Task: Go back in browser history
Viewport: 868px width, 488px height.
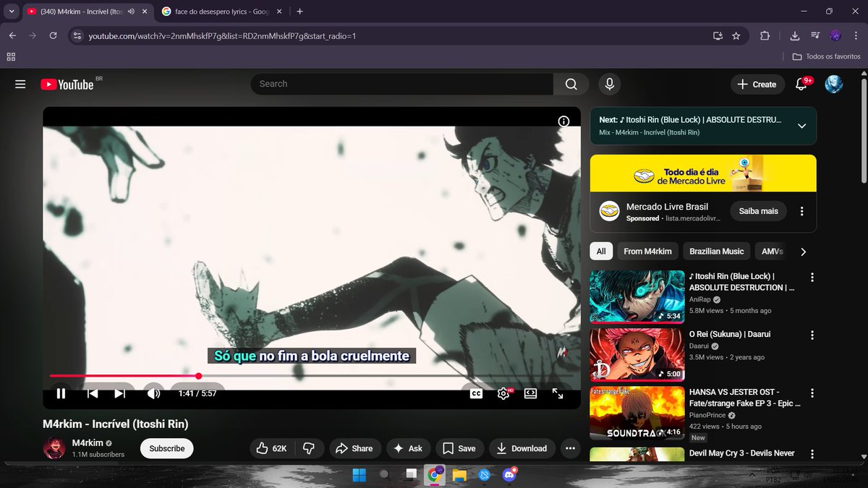Action: click(12, 35)
